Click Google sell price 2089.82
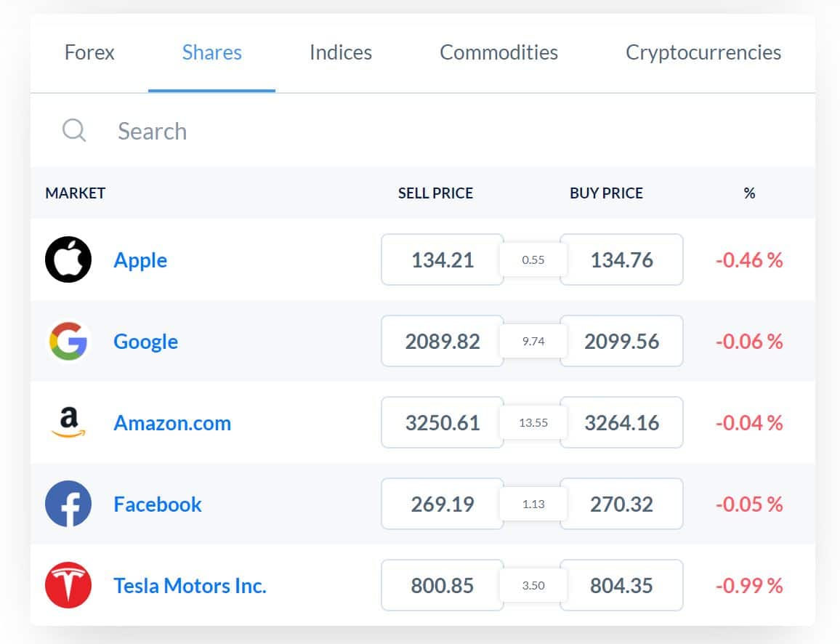The image size is (840, 644). (443, 341)
